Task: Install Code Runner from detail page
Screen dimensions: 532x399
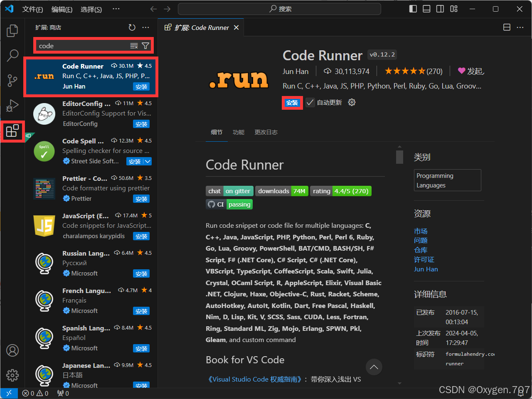Action: pyautogui.click(x=292, y=103)
